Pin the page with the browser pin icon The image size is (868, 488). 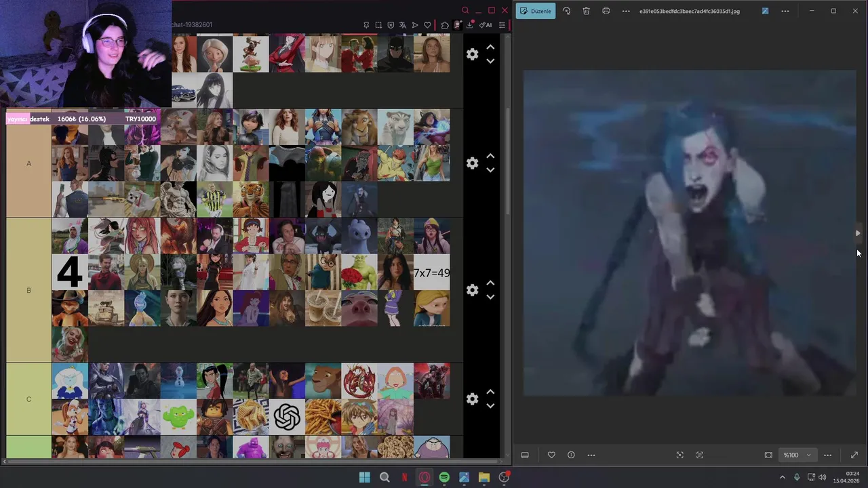coord(366,25)
